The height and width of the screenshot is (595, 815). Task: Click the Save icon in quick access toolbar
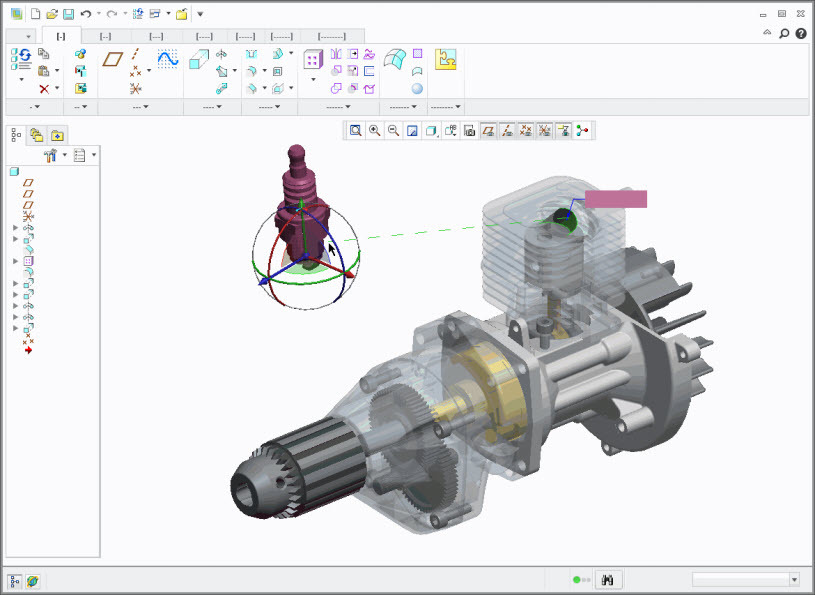click(68, 14)
